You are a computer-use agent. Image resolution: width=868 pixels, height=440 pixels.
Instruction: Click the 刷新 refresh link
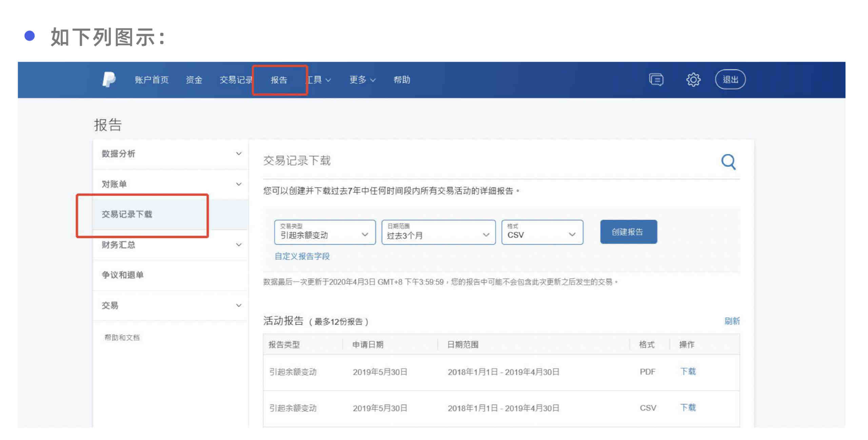click(732, 321)
